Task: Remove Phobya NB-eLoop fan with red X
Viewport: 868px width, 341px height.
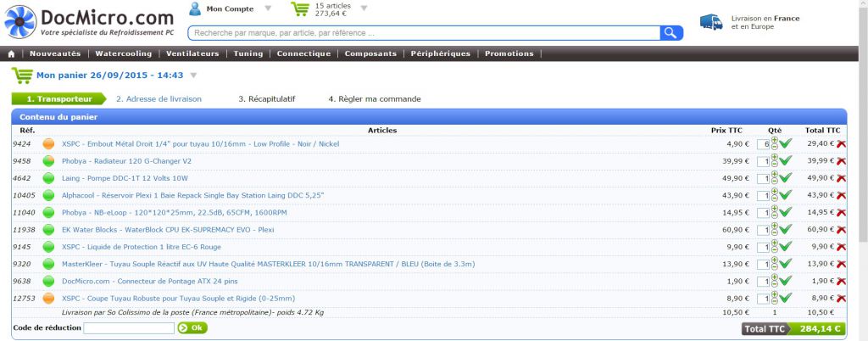Action: click(842, 213)
